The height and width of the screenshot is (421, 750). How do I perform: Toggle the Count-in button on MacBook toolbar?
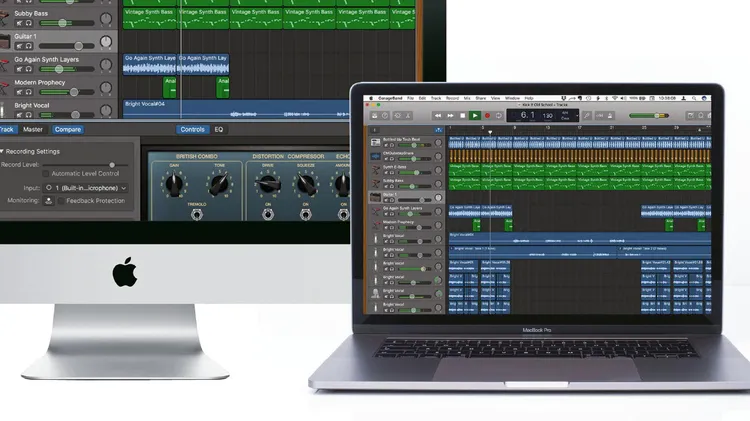click(599, 115)
